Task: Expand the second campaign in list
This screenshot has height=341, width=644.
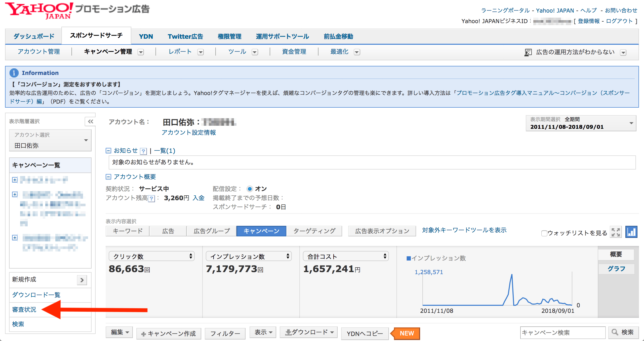Action: pos(15,194)
